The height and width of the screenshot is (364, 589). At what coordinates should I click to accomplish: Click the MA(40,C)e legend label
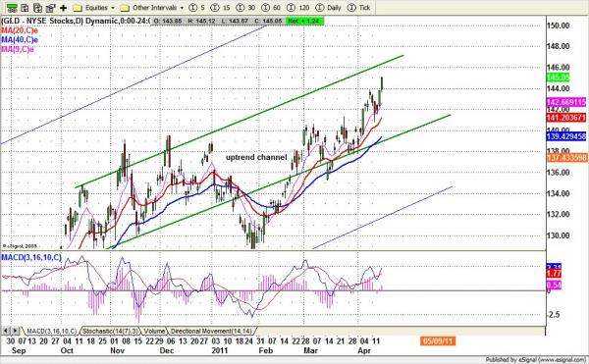point(20,40)
